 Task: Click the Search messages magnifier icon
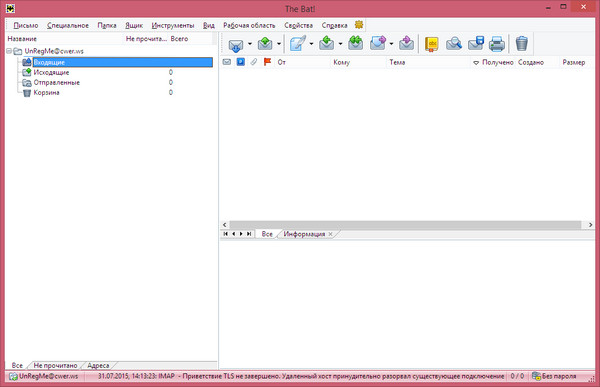pos(454,44)
